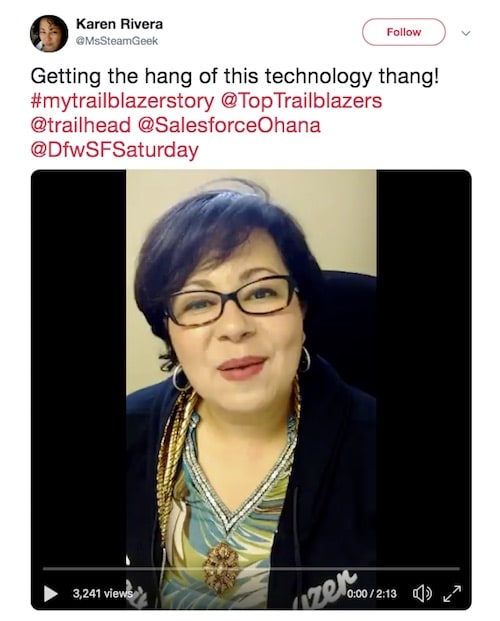The height and width of the screenshot is (621, 500).
Task: Click the Karen Rivera display name
Action: point(119,24)
